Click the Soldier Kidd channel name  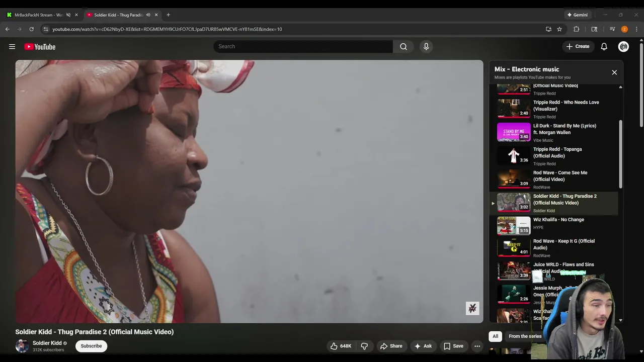(47, 343)
